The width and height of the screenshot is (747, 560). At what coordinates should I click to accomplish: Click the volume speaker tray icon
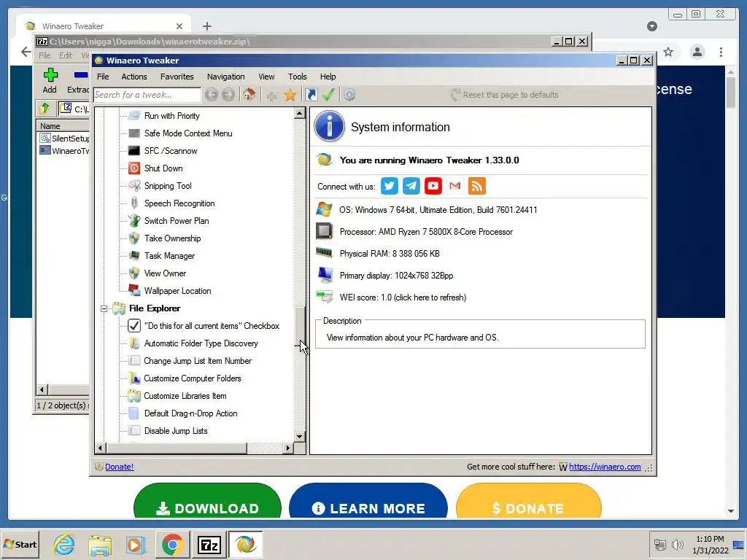[x=676, y=544]
